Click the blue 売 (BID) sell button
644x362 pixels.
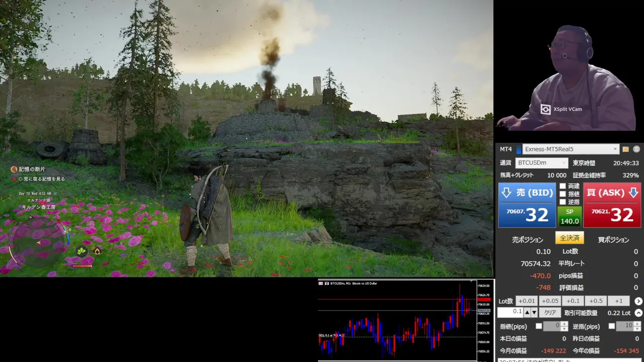point(527,205)
